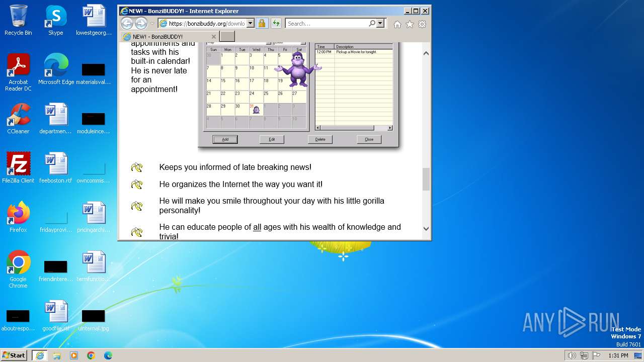Click the page scrollbar up arrow

[x=426, y=53]
